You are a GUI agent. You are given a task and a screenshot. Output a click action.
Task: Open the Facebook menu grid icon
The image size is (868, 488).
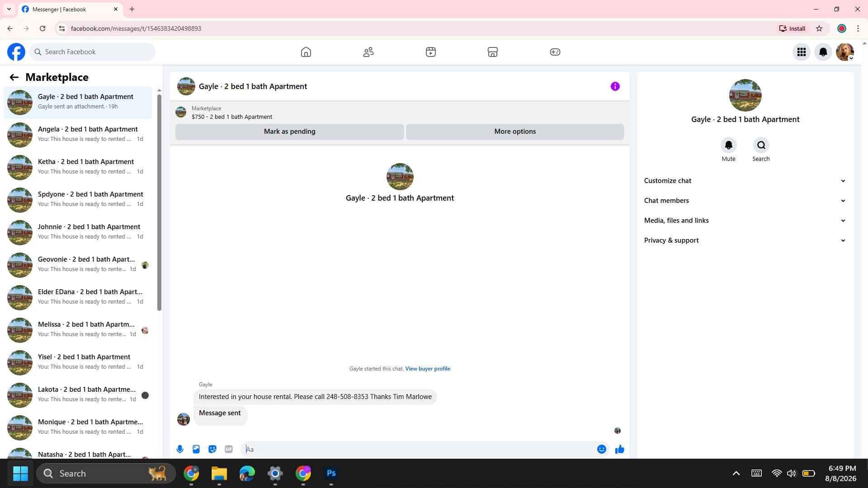(802, 52)
